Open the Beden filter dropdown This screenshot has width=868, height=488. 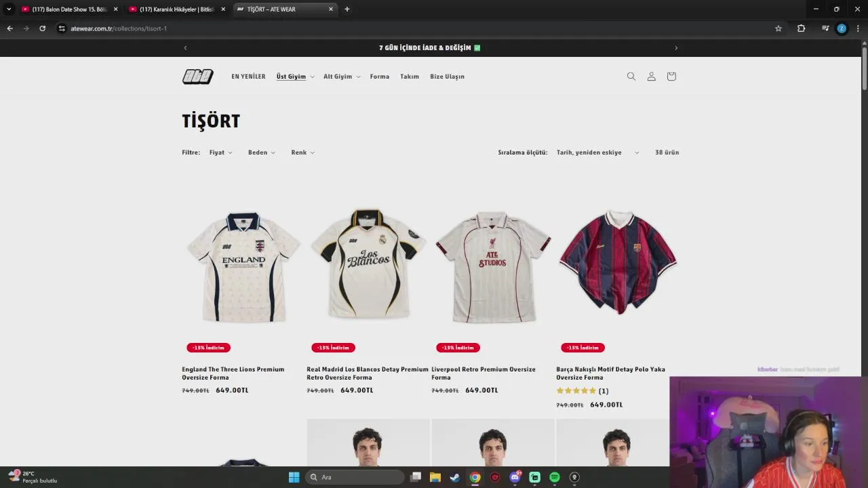[x=261, y=152]
